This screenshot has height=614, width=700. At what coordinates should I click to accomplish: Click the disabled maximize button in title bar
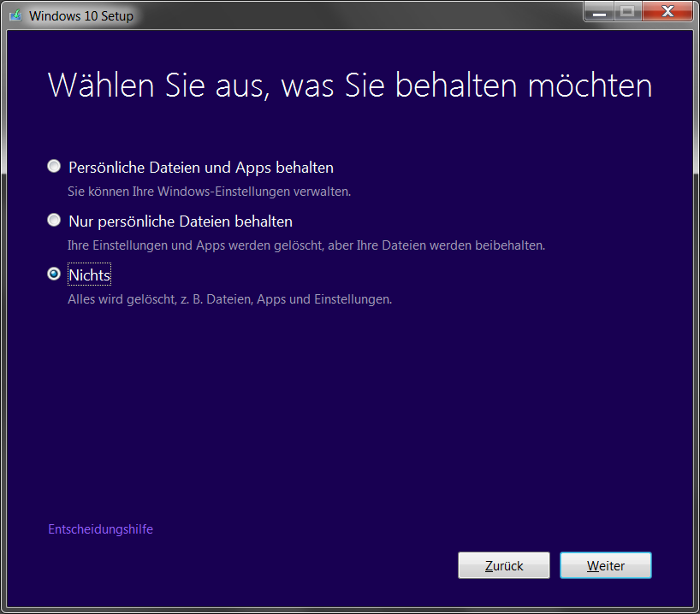[627, 12]
